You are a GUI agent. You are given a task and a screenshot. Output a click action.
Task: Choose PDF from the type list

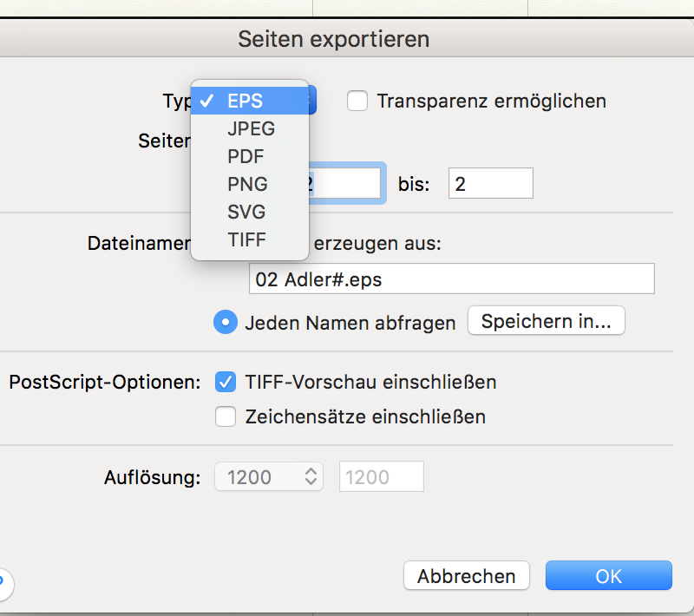tap(246, 156)
